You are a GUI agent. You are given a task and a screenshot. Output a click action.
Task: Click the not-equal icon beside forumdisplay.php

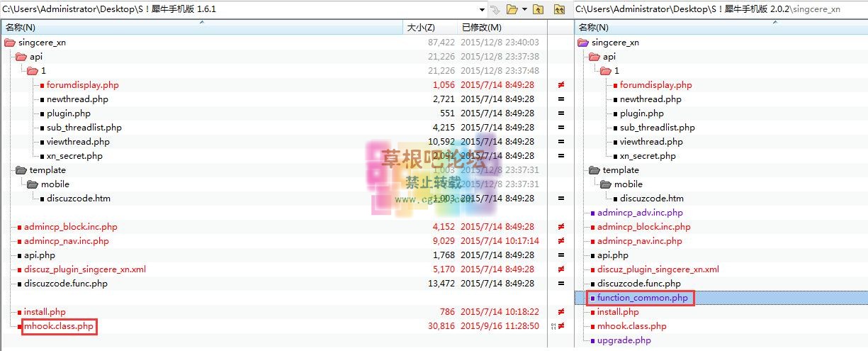561,85
